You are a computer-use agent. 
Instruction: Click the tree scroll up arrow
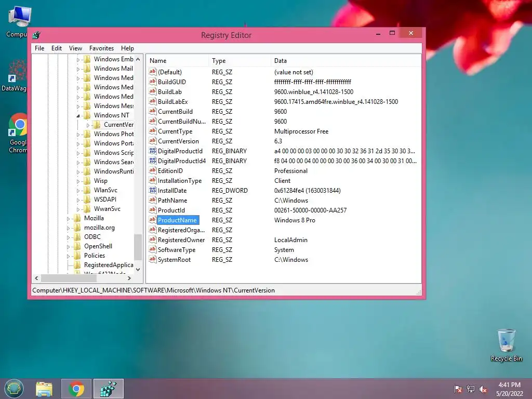(138, 59)
